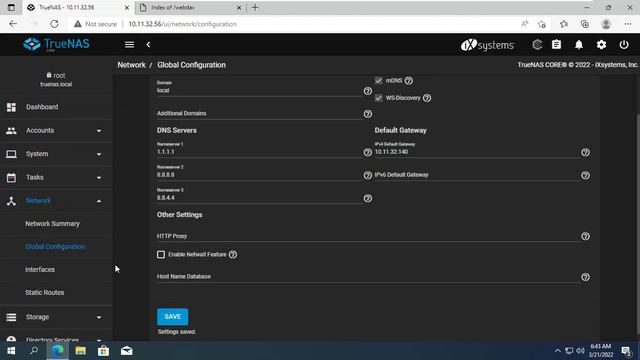Screen dimensions: 640x360
Task: Click the page vertical scrollbar
Action: coord(638,225)
